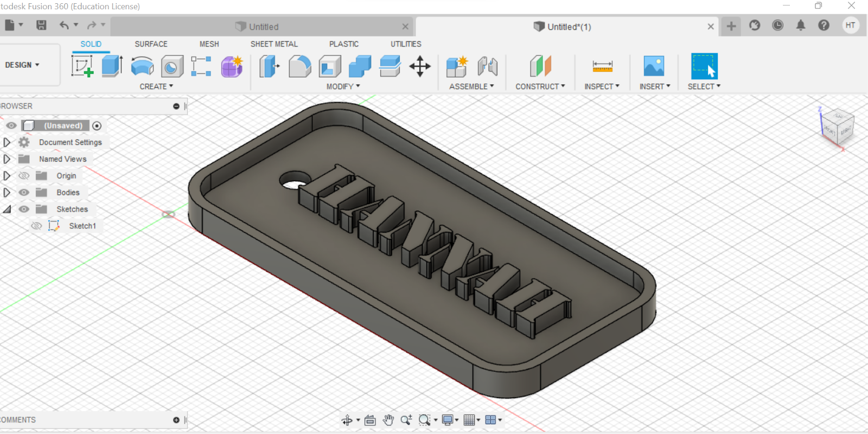Click the Measure tool icon
868x434 pixels.
(603, 67)
